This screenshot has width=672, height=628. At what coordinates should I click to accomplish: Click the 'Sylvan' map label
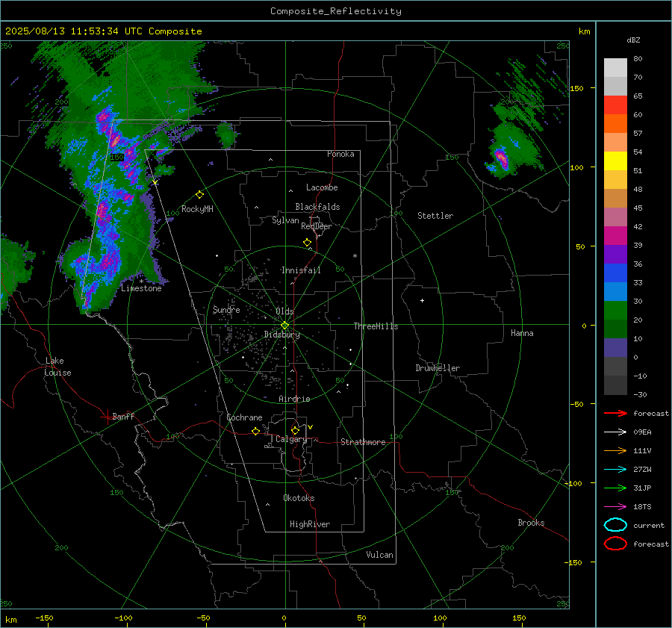coord(285,220)
